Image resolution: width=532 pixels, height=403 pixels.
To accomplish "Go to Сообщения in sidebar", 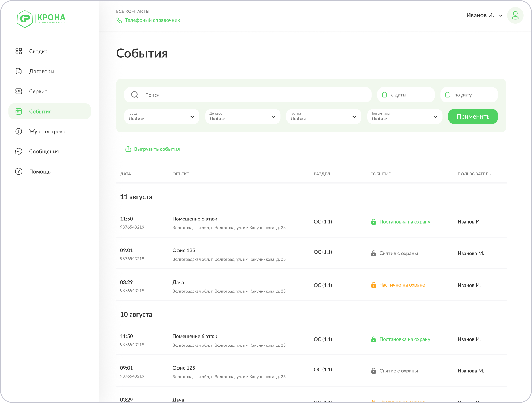I will (44, 151).
